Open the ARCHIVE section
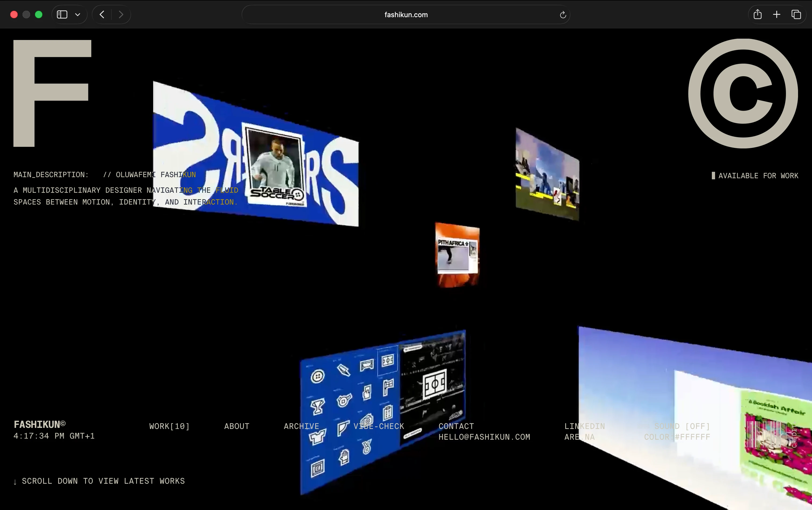The image size is (812, 510). pos(301,426)
